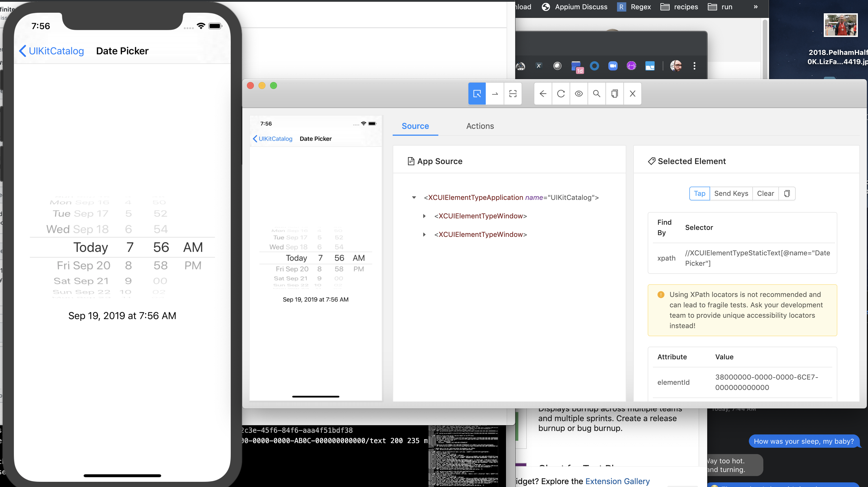Click the elementId value text
Image resolution: width=868 pixels, height=487 pixels.
pyautogui.click(x=767, y=382)
